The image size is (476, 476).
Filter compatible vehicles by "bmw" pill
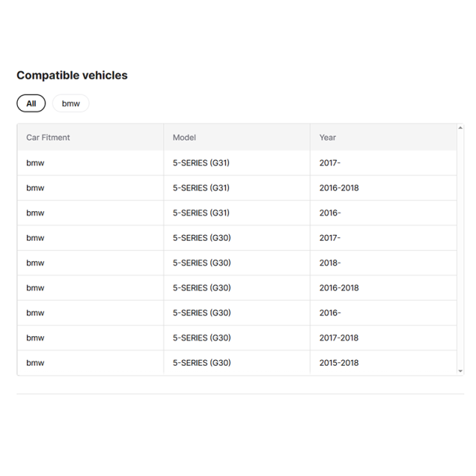coord(71,103)
